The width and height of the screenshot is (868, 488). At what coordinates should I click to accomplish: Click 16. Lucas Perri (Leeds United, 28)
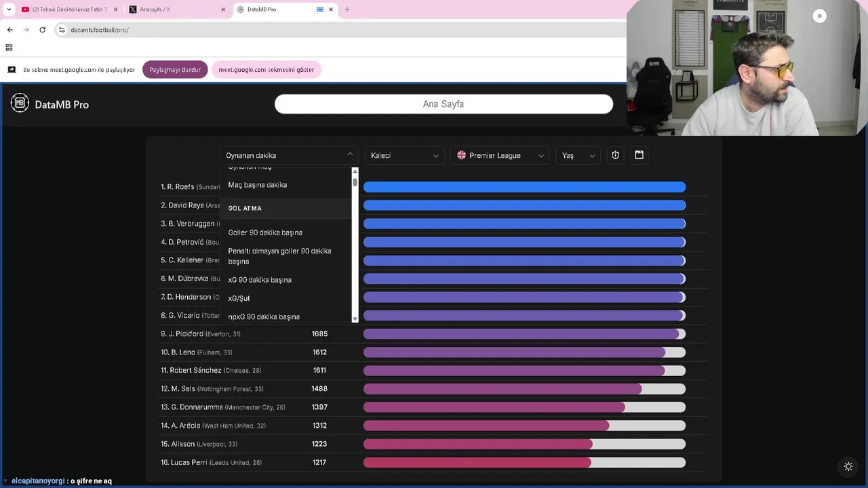tap(212, 462)
